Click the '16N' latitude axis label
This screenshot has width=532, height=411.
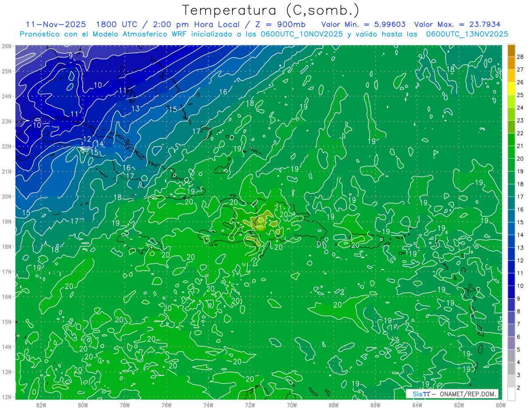point(7,297)
